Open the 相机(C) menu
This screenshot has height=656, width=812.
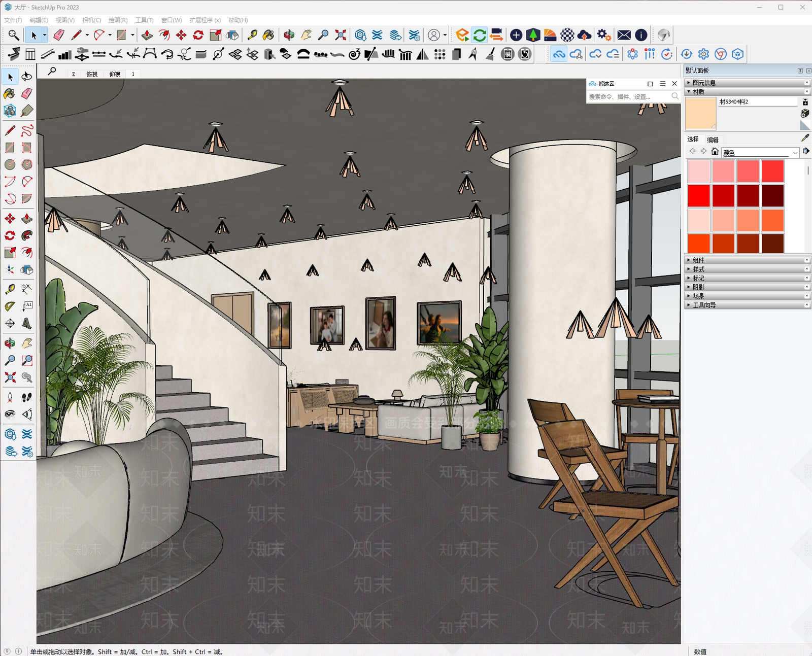(91, 20)
